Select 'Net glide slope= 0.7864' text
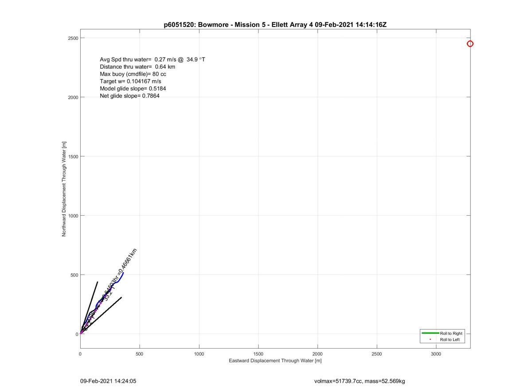 click(x=129, y=96)
